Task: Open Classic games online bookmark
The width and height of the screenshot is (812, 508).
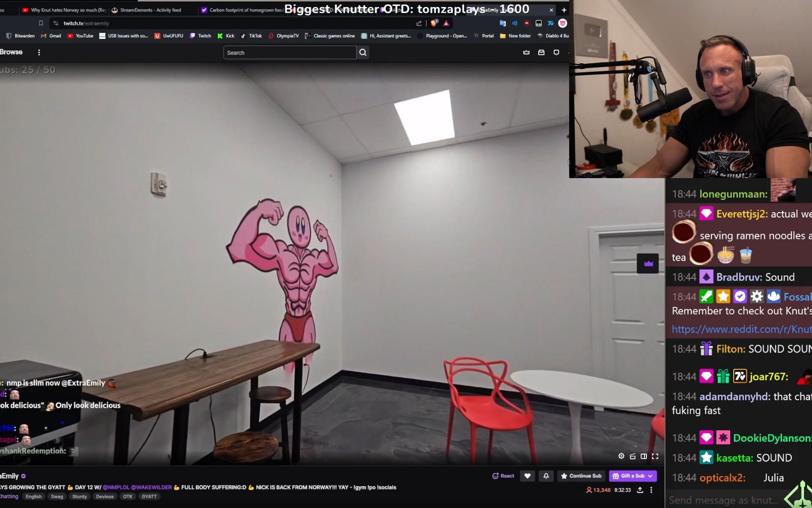Action: (x=330, y=36)
